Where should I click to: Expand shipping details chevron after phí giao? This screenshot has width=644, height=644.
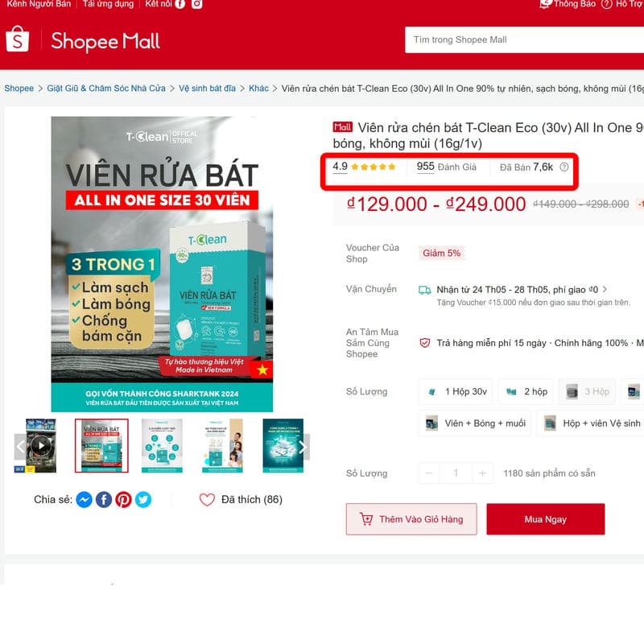(x=605, y=289)
